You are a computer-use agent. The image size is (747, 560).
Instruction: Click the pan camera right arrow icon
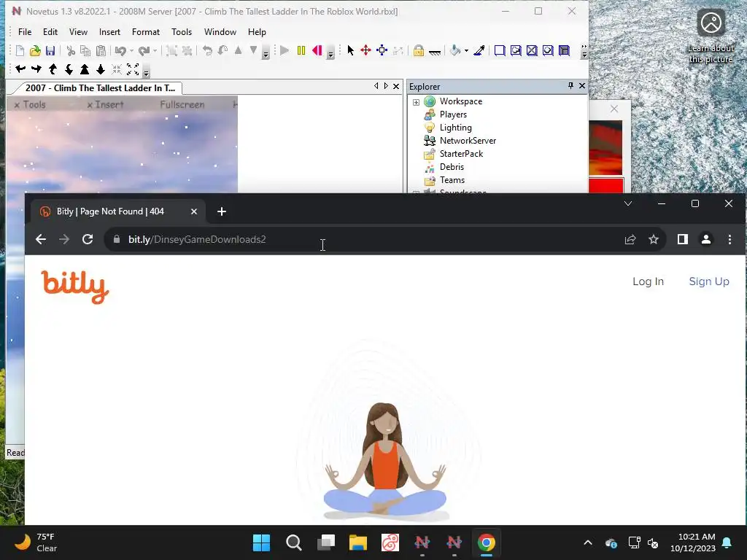(x=36, y=69)
